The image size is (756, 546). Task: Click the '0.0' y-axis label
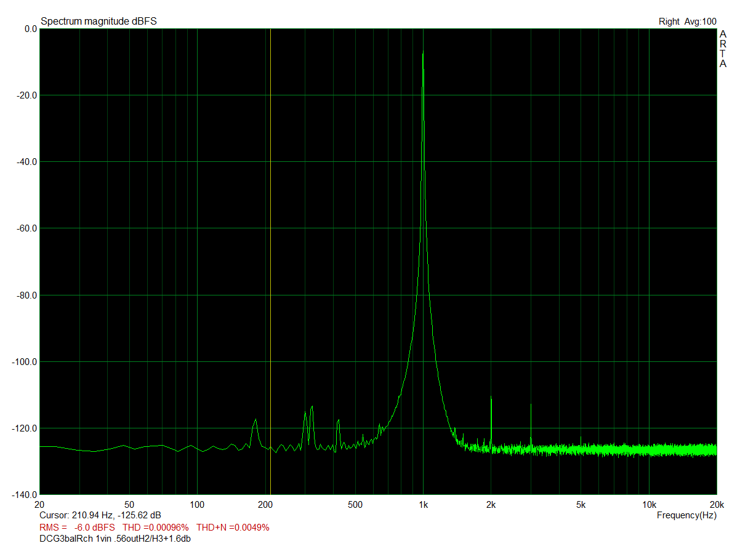tap(30, 29)
